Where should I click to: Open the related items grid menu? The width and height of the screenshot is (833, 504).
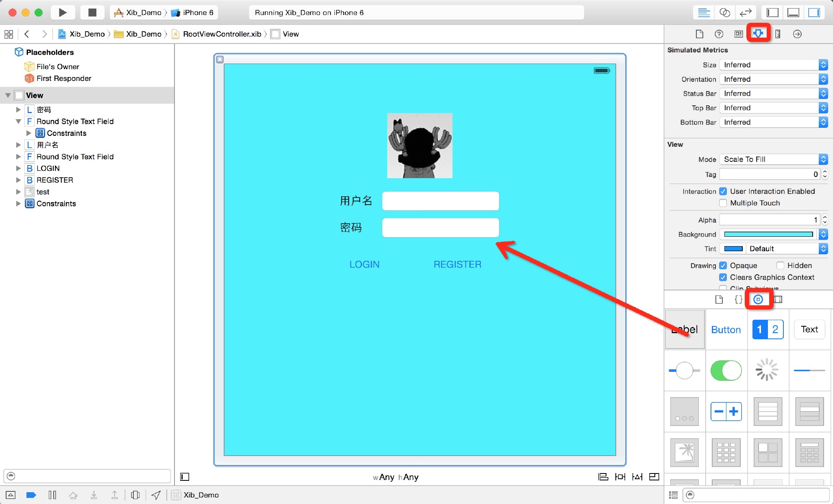click(x=9, y=34)
